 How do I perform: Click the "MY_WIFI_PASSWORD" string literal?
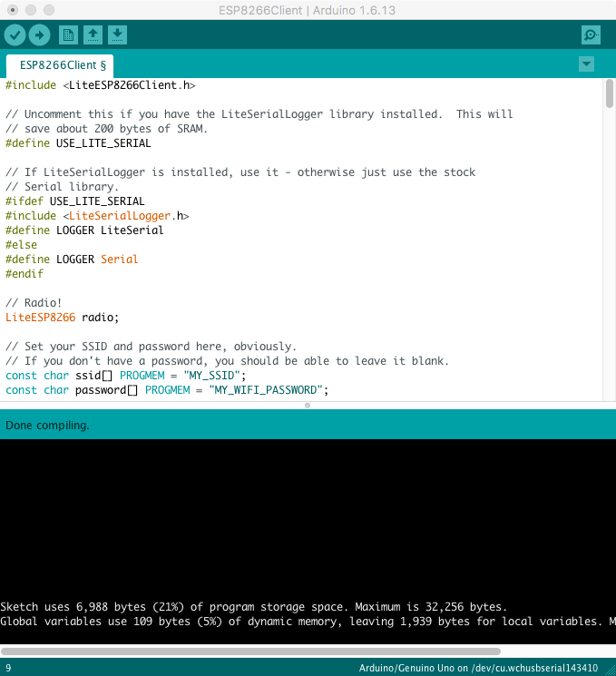coord(266,390)
